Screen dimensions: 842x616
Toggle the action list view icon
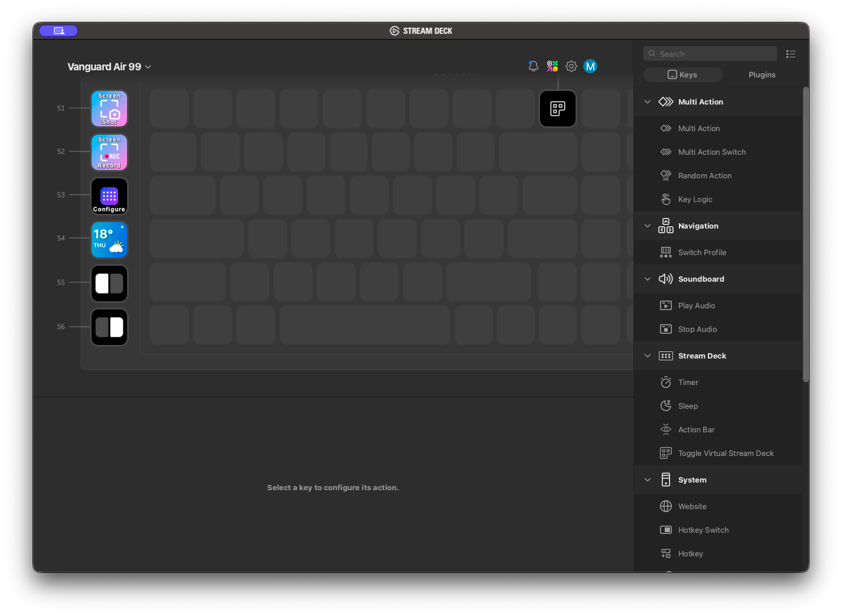(791, 54)
